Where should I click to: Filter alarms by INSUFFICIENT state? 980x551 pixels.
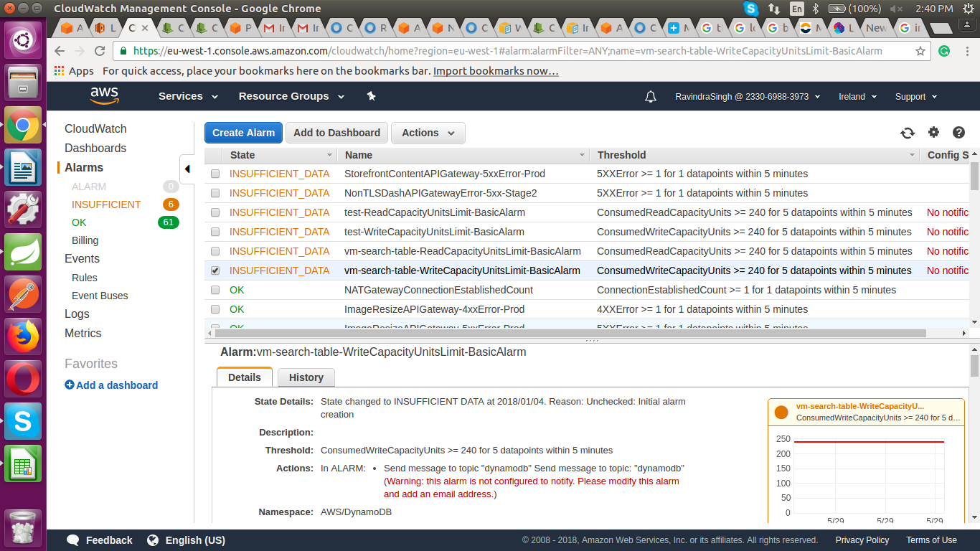[106, 204]
